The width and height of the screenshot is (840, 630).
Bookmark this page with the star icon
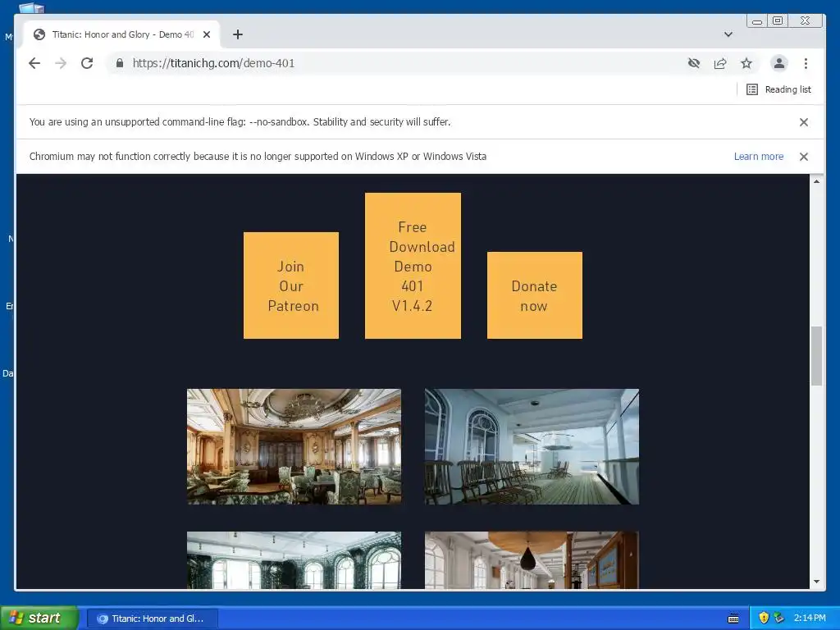(746, 63)
